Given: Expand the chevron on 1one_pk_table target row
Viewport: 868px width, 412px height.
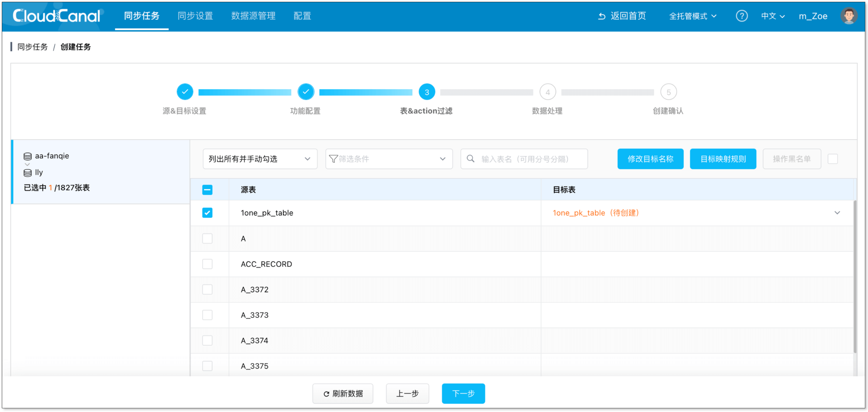Looking at the screenshot, I should [837, 213].
